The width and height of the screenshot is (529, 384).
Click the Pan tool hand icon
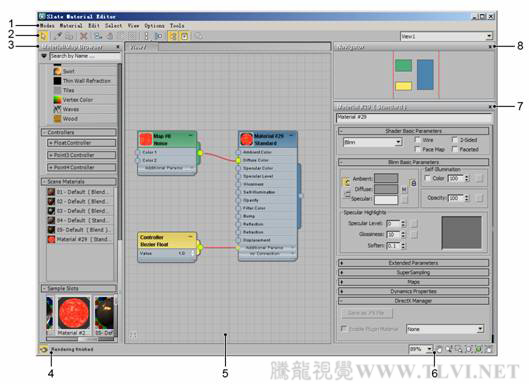(x=440, y=349)
